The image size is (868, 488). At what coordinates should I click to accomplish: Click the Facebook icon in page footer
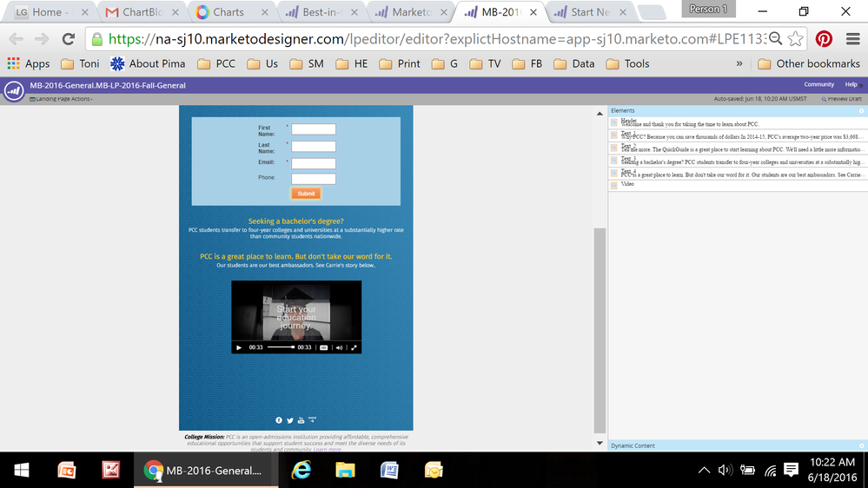[x=279, y=420]
